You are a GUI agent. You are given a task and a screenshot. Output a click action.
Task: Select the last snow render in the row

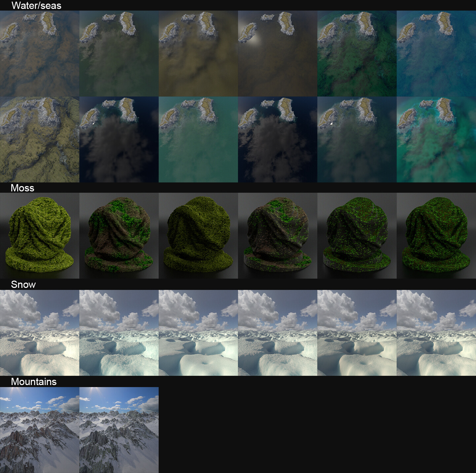click(436, 334)
